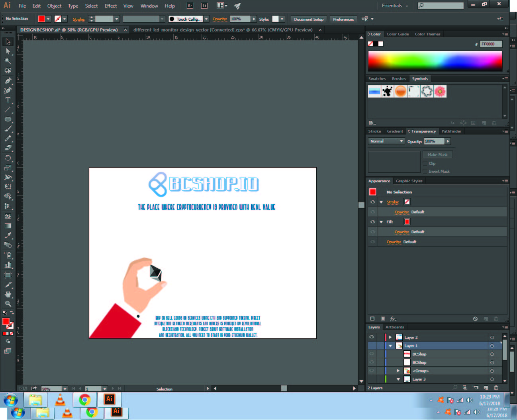
Task: Select the Paintbrush tool
Action: (x=8, y=129)
